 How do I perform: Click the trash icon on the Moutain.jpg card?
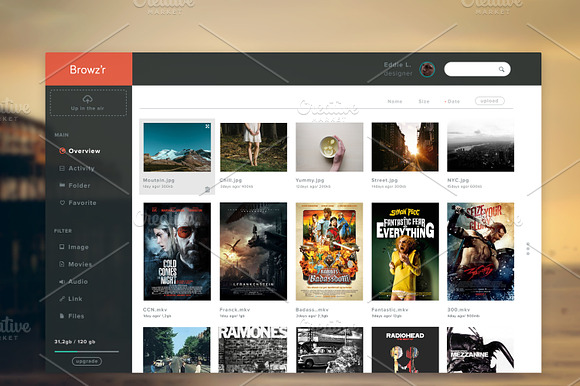(208, 189)
